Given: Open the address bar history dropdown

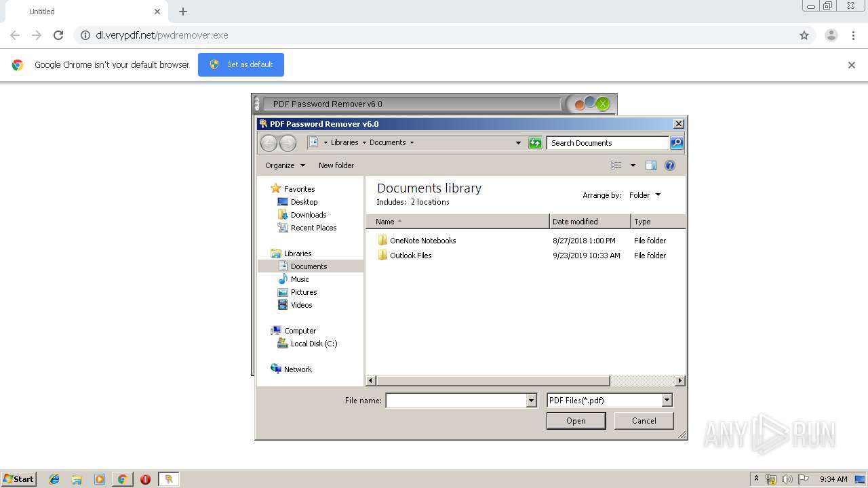Looking at the screenshot, I should coord(518,143).
